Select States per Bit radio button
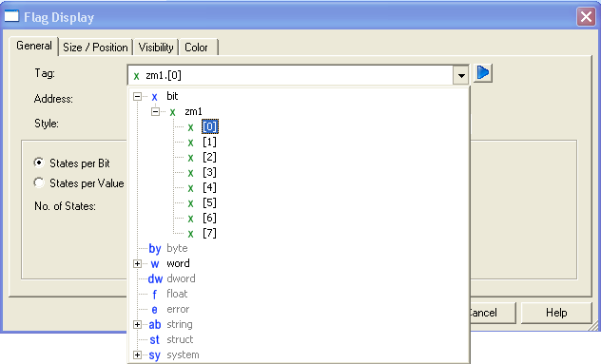The width and height of the screenshot is (601, 364). point(39,163)
